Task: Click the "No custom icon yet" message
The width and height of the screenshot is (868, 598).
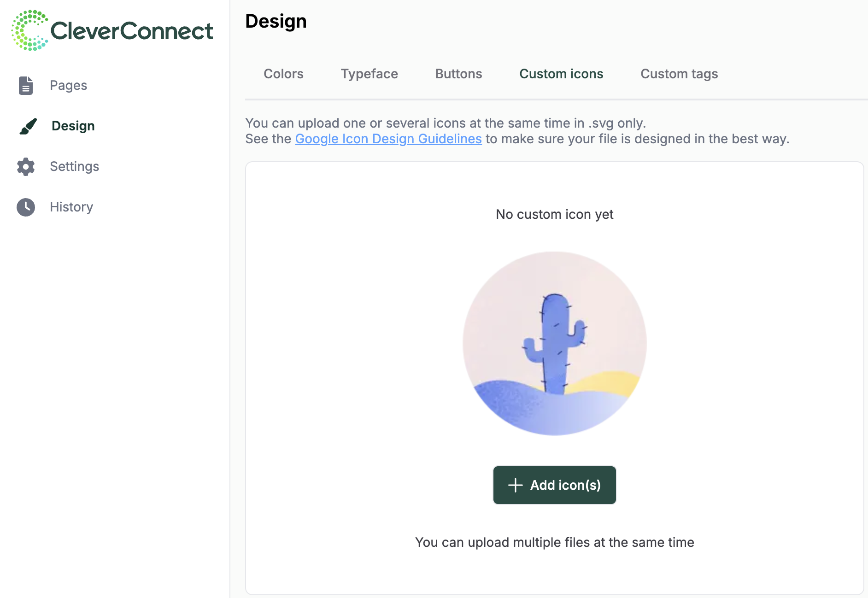Action: (x=554, y=215)
